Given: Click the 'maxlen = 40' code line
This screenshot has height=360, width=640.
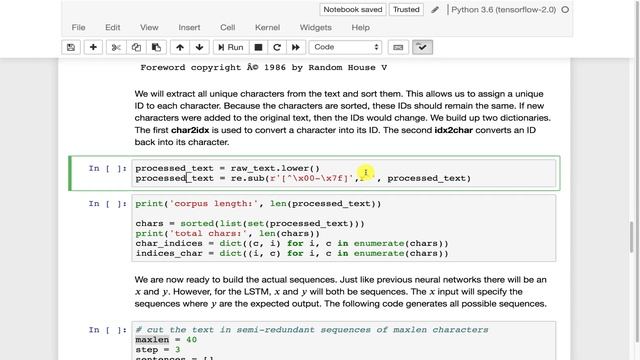Looking at the screenshot, I should click(x=166, y=340).
